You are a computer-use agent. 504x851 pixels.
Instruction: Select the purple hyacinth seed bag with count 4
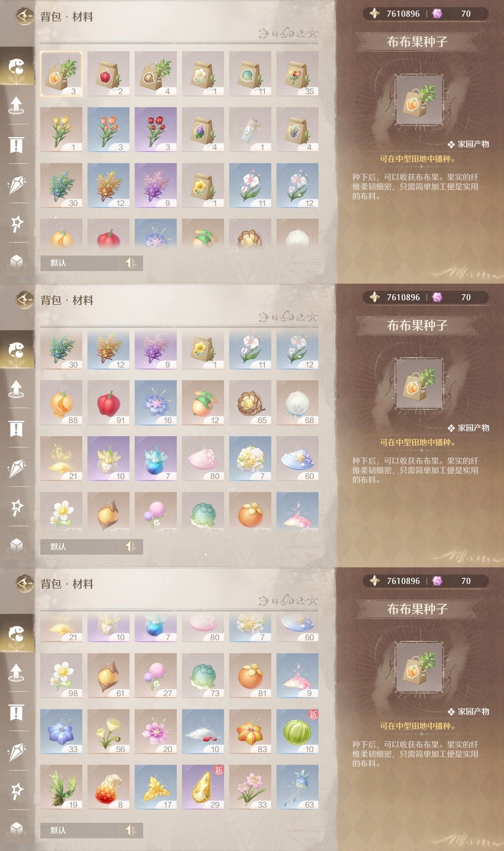(x=203, y=130)
